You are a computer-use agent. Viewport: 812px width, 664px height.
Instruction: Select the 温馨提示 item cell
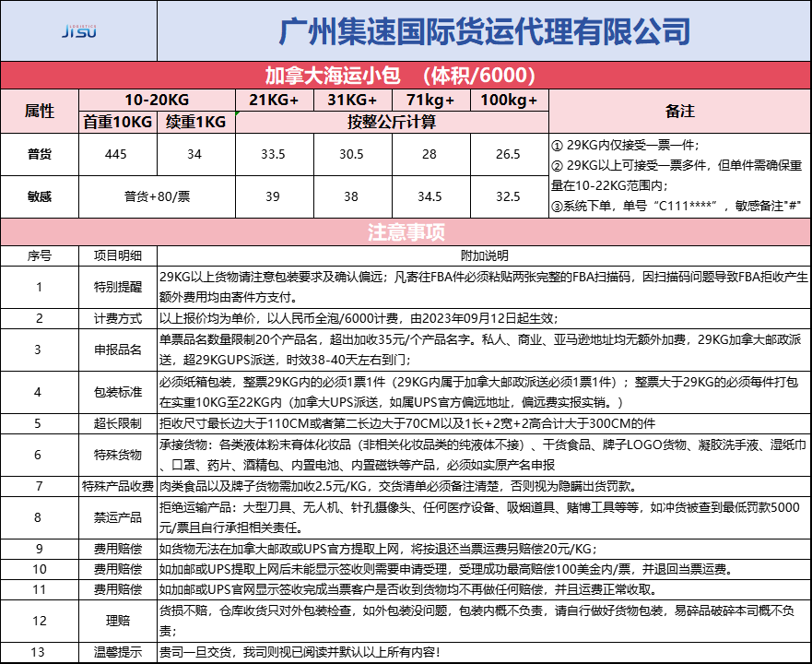[118, 653]
